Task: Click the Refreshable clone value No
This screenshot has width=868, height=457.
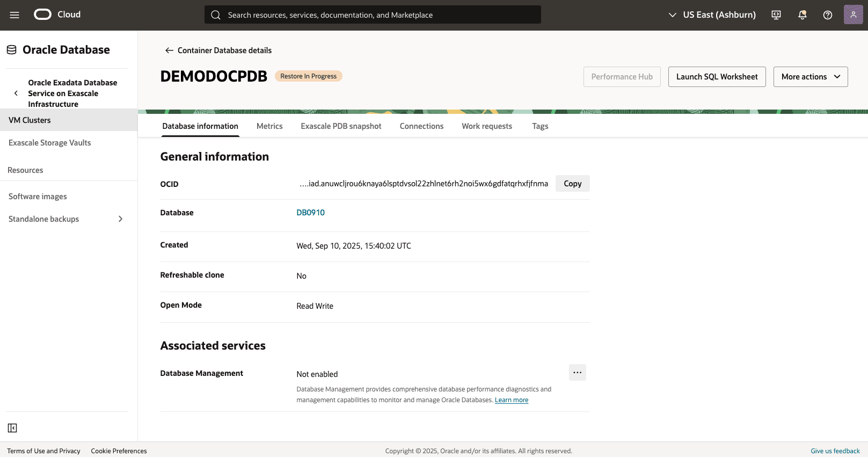Action: [x=301, y=276]
